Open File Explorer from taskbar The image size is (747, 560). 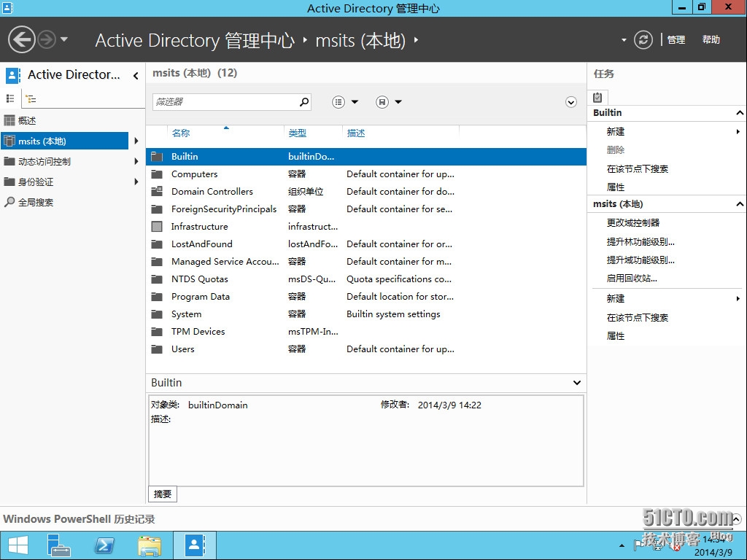[149, 545]
